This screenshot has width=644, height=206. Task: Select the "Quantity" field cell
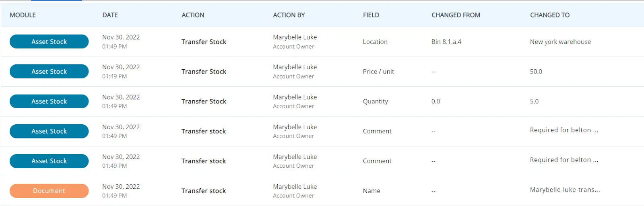375,101
